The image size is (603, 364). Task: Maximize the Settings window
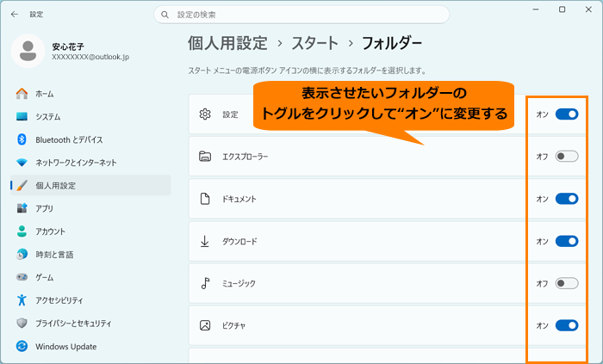click(x=562, y=9)
